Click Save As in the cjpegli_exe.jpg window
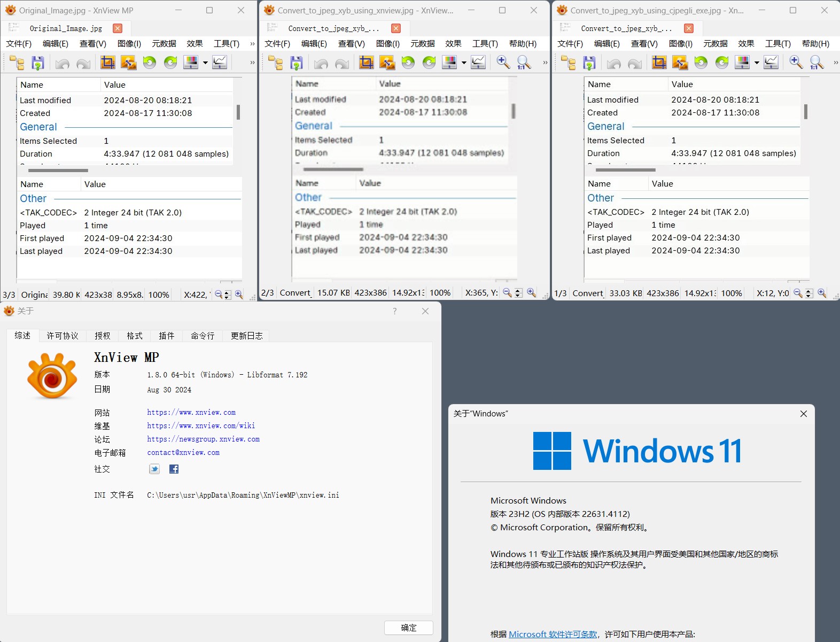 (x=589, y=63)
